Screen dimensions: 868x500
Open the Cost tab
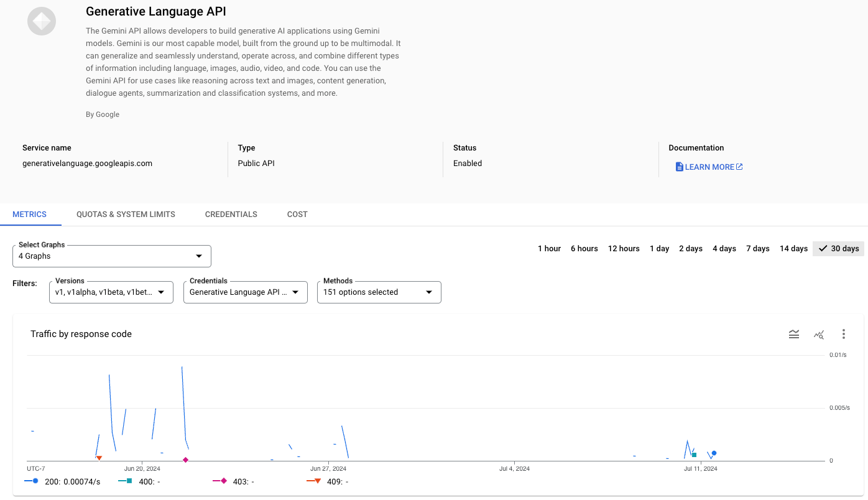pos(297,215)
